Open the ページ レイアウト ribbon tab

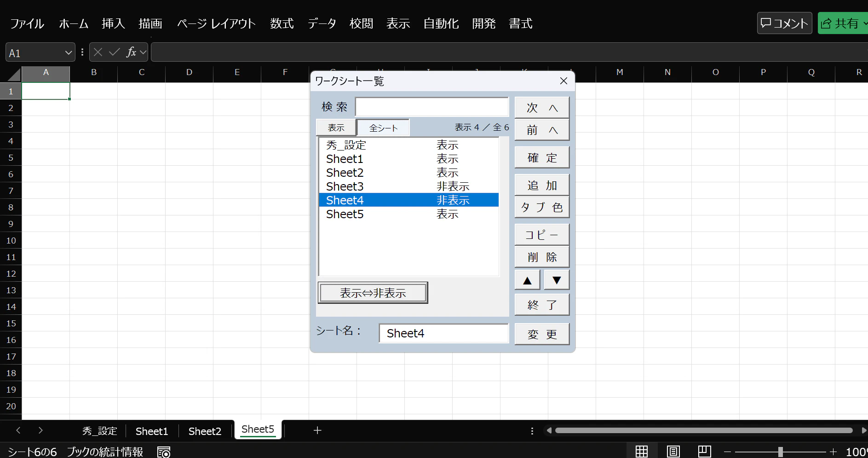[216, 23]
